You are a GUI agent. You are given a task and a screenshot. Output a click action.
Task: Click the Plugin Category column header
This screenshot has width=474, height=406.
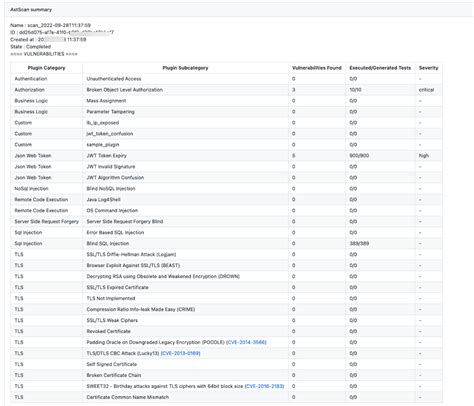pyautogui.click(x=46, y=68)
